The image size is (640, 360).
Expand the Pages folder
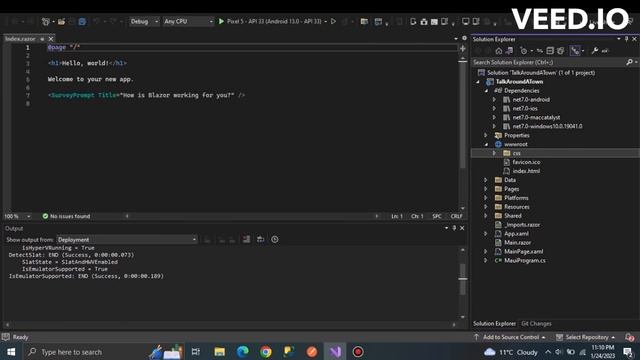[x=486, y=189]
